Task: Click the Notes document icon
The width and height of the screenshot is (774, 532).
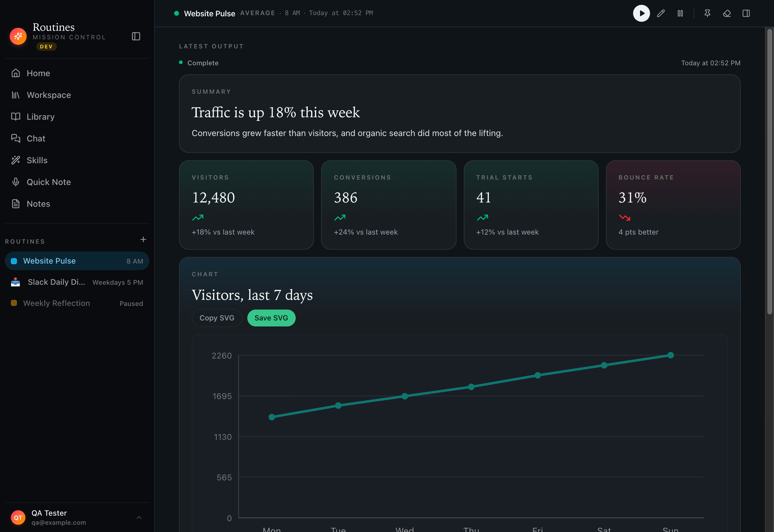Action: tap(16, 204)
